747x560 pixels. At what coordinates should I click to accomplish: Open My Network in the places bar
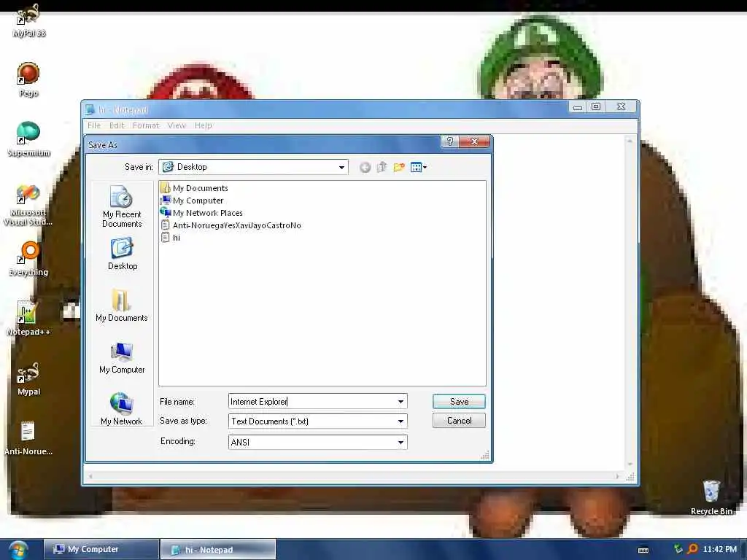point(122,409)
